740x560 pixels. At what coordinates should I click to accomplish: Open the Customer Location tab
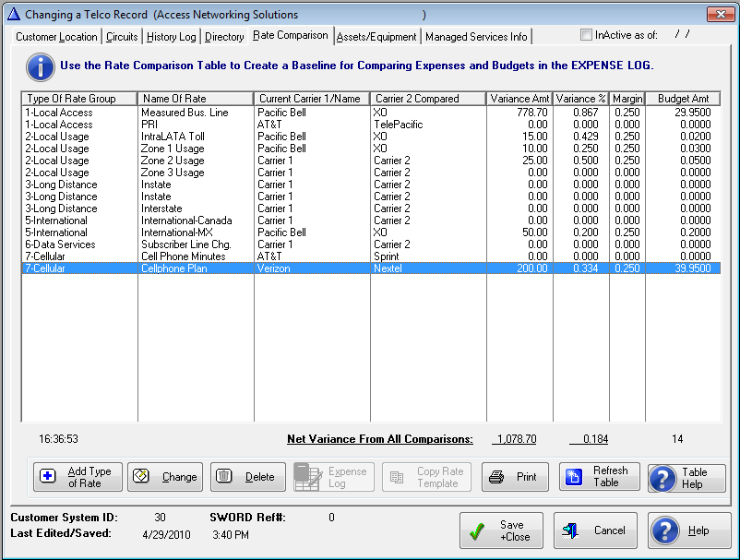pyautogui.click(x=56, y=37)
